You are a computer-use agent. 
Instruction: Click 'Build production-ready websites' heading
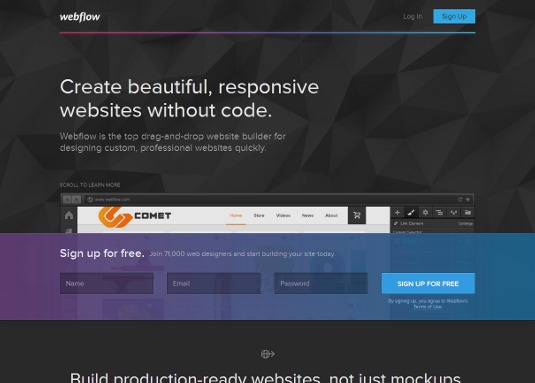point(266,378)
